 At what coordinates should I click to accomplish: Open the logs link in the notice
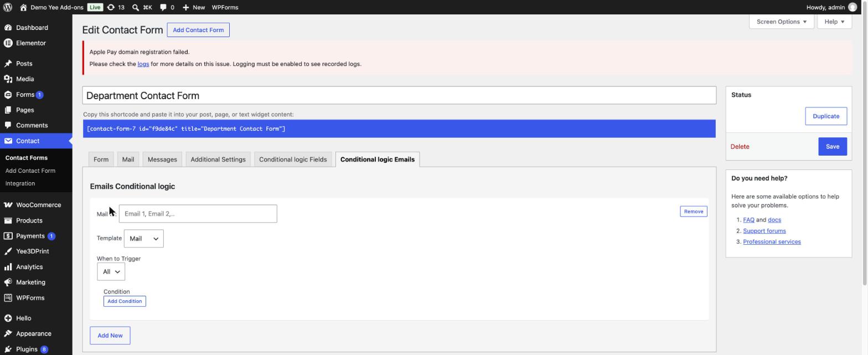pyautogui.click(x=143, y=64)
